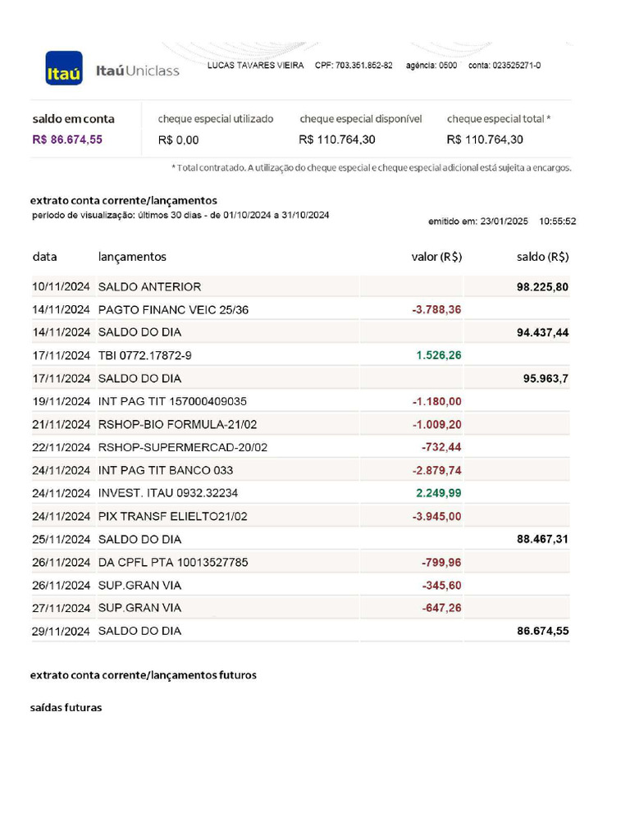Screen dimensions: 630x840
Task: Select the SALDO ANTERIOR row
Action: [x=149, y=287]
